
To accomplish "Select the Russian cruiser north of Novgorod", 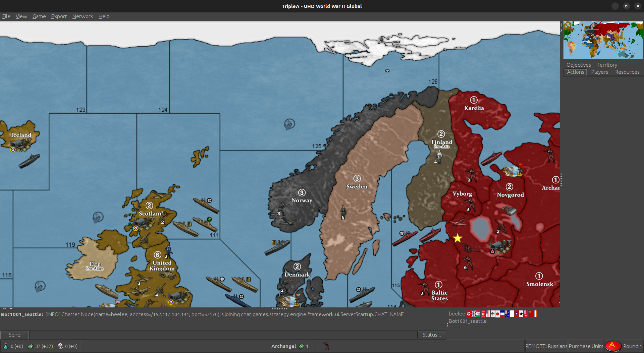I will (492, 158).
